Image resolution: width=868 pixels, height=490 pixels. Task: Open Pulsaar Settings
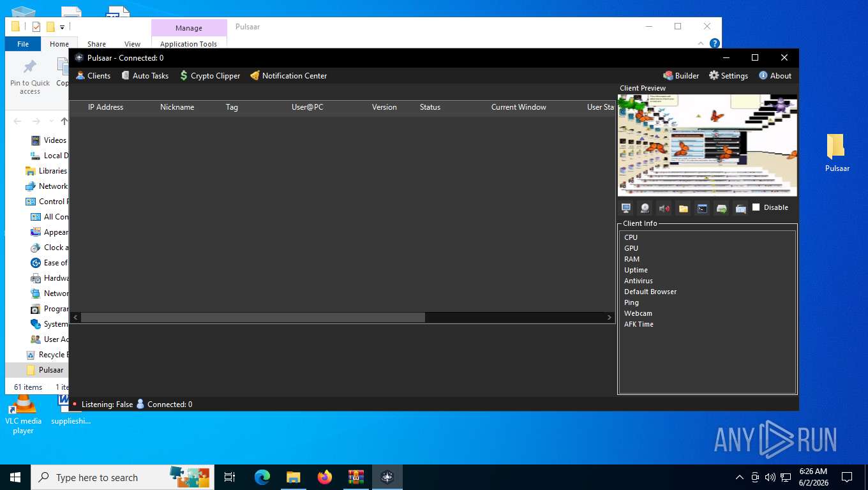[728, 75]
